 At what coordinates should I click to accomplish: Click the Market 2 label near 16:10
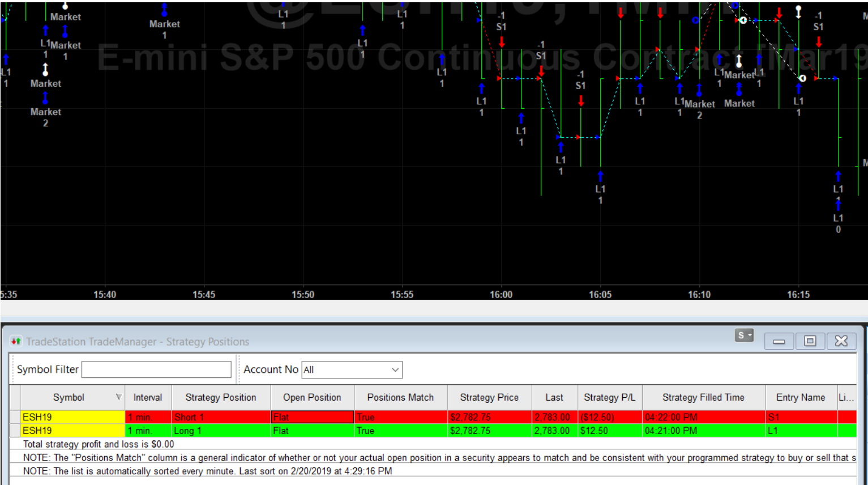(699, 109)
